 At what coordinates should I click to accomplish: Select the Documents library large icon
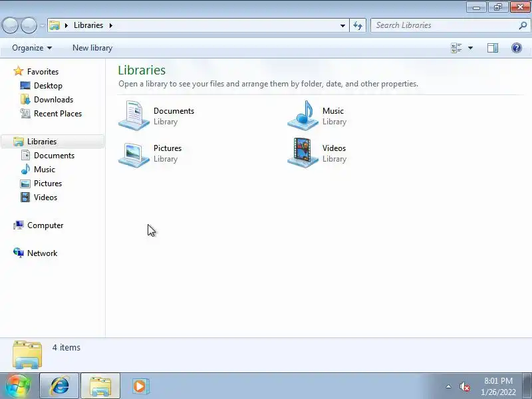pos(134,115)
